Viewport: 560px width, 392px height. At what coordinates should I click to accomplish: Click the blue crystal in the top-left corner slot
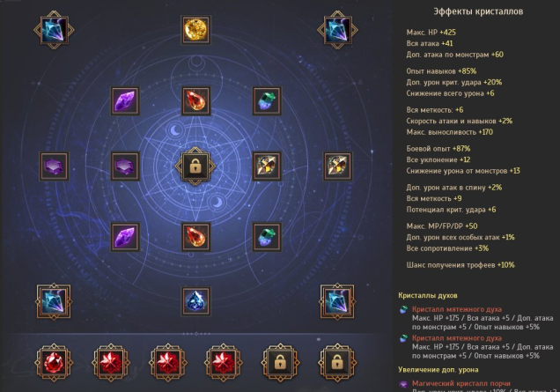click(54, 30)
